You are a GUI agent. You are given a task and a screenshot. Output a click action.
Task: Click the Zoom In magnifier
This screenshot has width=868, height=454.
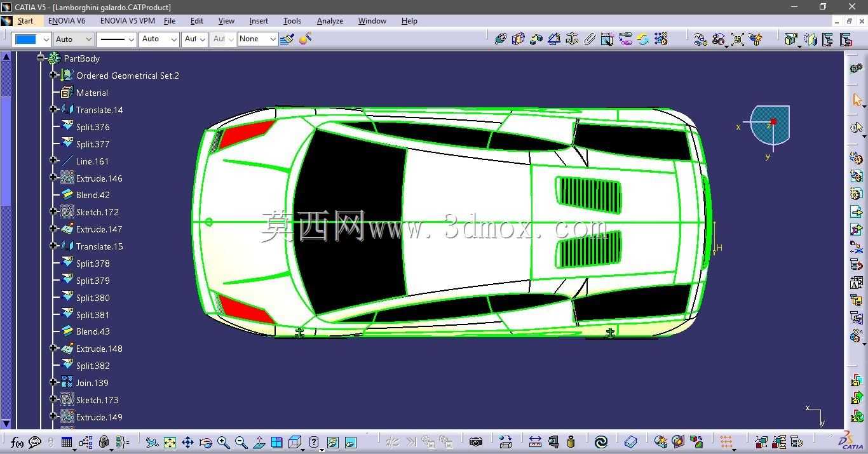pos(223,443)
